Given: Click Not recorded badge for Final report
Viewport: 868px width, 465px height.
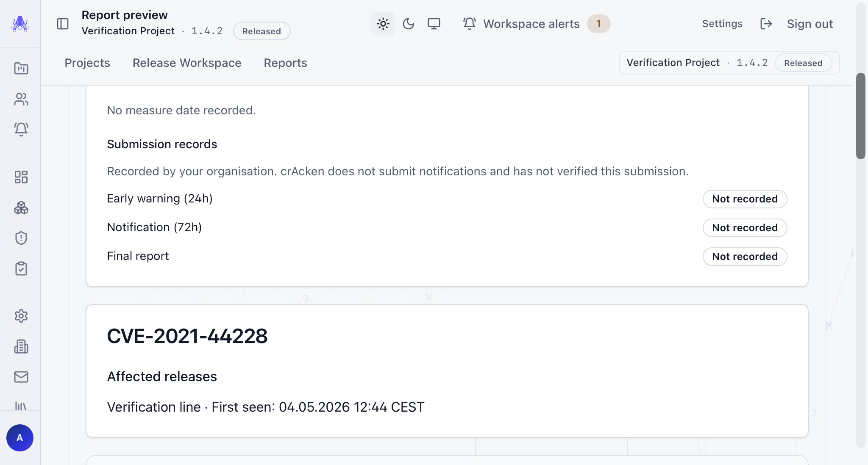Looking at the screenshot, I should tap(745, 257).
